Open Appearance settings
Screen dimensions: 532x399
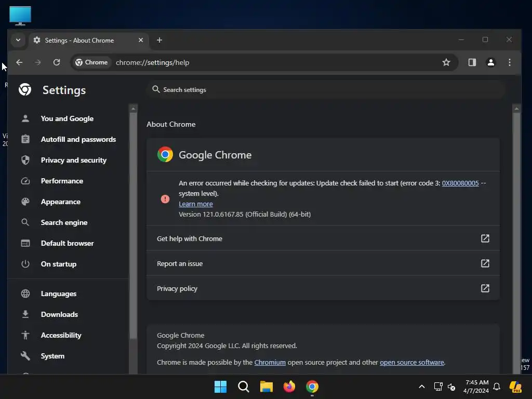point(60,202)
